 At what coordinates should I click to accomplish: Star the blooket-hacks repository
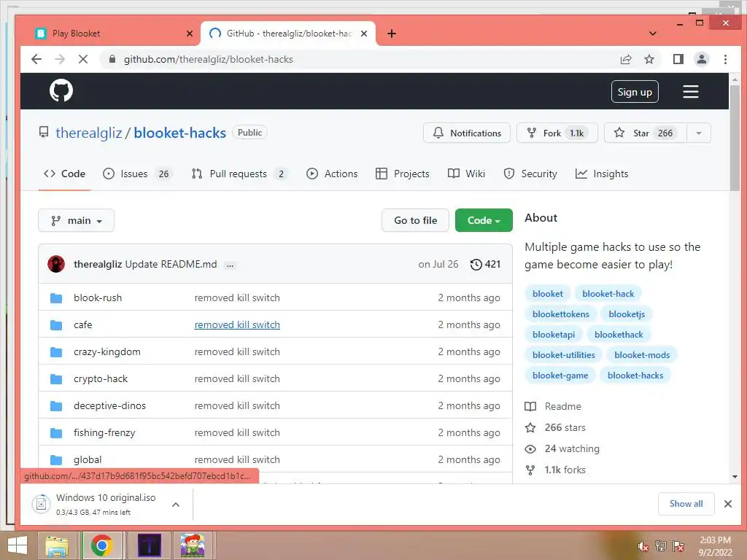[x=645, y=133]
